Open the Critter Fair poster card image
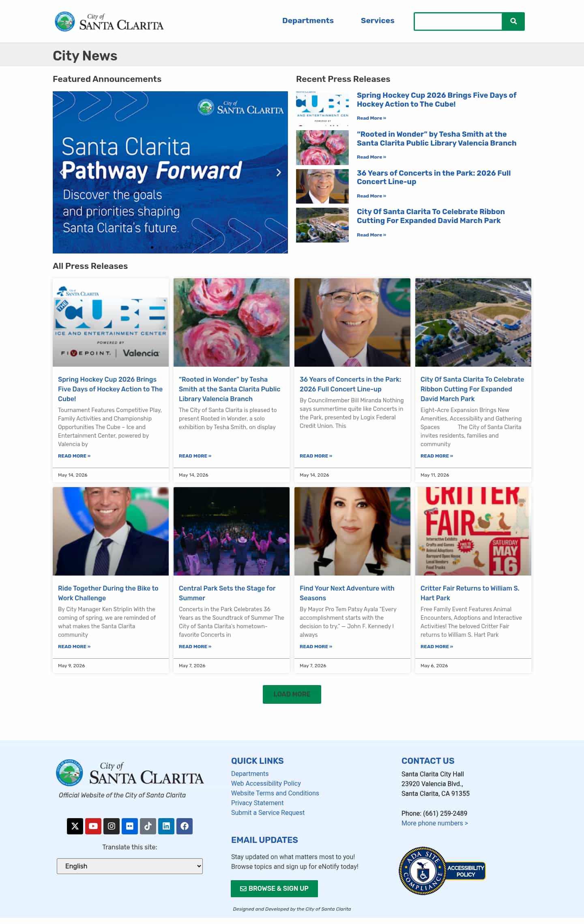Image resolution: width=584 pixels, height=924 pixels. pyautogui.click(x=473, y=531)
